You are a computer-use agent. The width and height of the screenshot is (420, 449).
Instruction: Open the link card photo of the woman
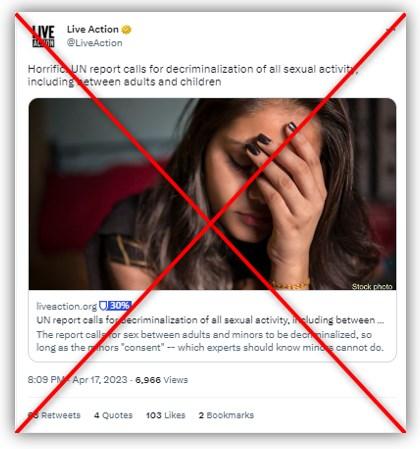[x=212, y=194]
